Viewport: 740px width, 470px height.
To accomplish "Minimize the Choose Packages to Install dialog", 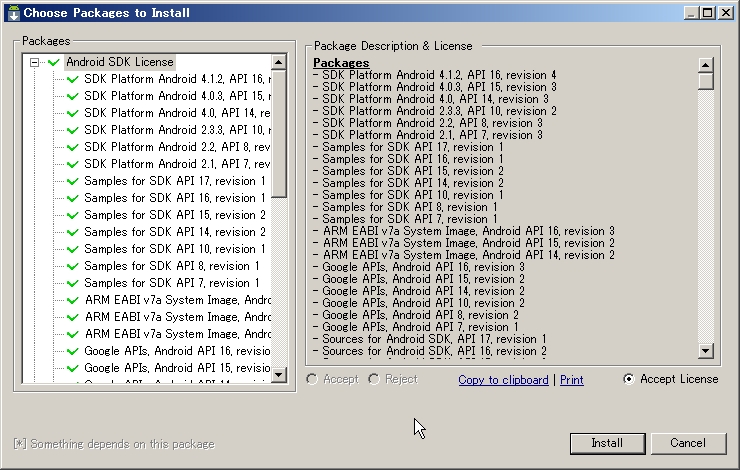I will pyautogui.click(x=691, y=13).
